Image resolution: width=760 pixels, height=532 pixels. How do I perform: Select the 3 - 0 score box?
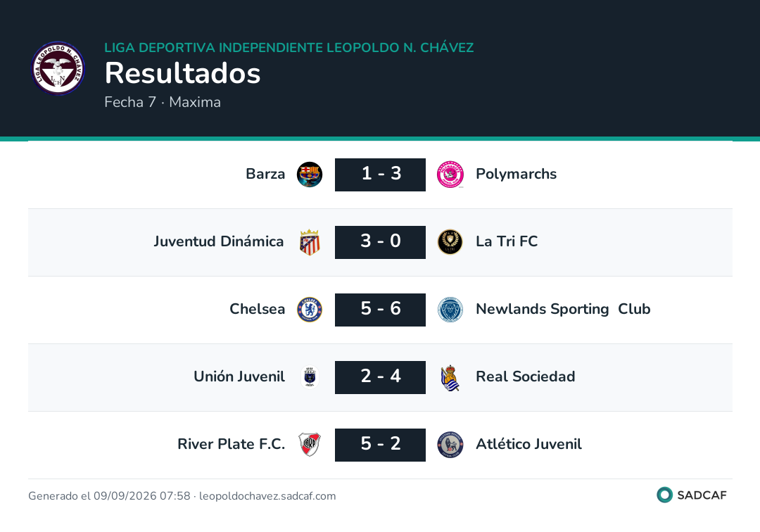coord(381,242)
